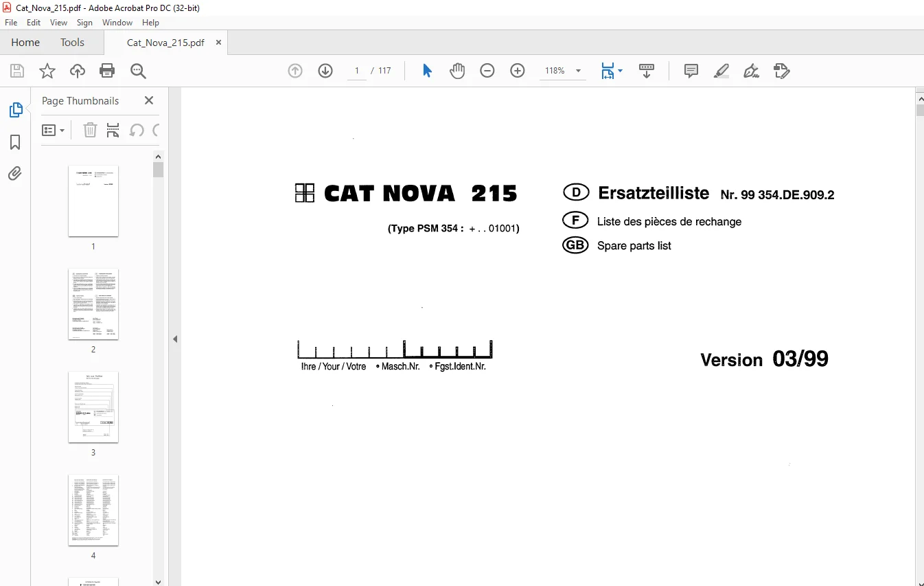
Task: Select the Highlight text tool
Action: click(x=721, y=71)
